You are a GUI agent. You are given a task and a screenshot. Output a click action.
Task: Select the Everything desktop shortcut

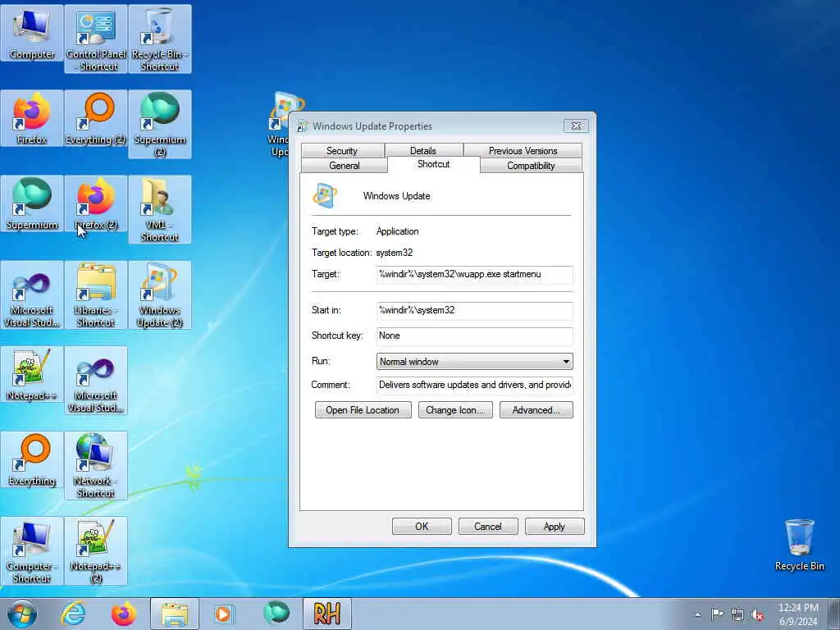tap(32, 459)
